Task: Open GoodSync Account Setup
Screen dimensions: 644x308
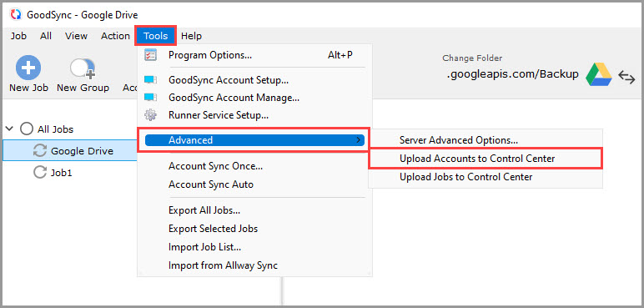Action: coord(254,80)
